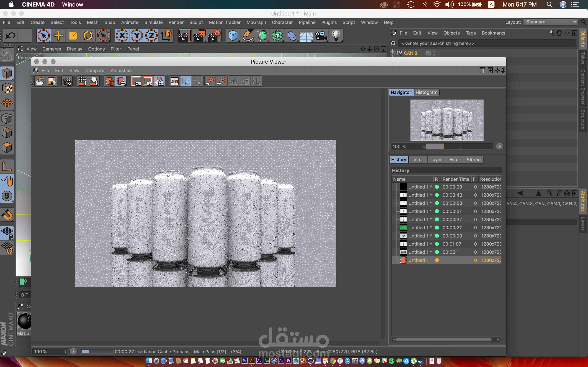
Task: Adjust the Navigator zoom slider
Action: 443,146
